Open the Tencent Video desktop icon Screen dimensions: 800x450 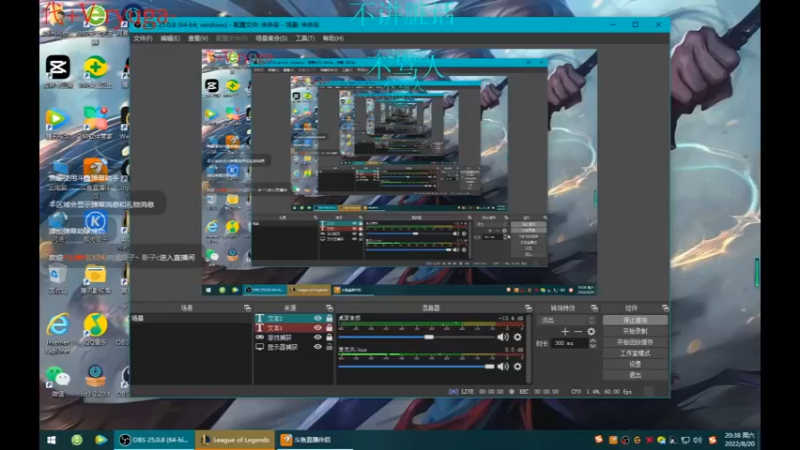coord(58,123)
